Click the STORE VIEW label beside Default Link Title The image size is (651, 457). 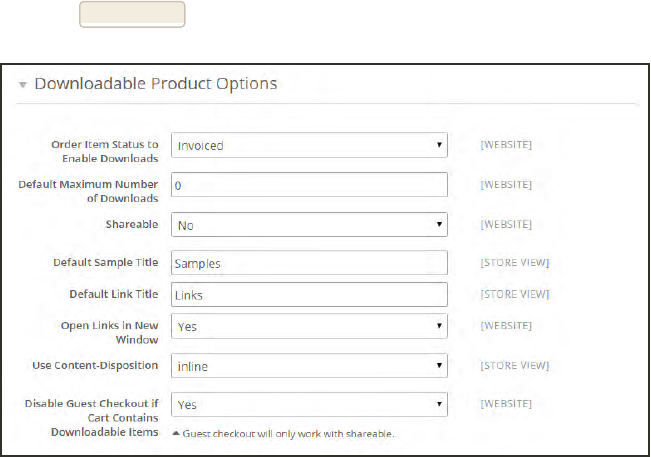pyautogui.click(x=515, y=295)
